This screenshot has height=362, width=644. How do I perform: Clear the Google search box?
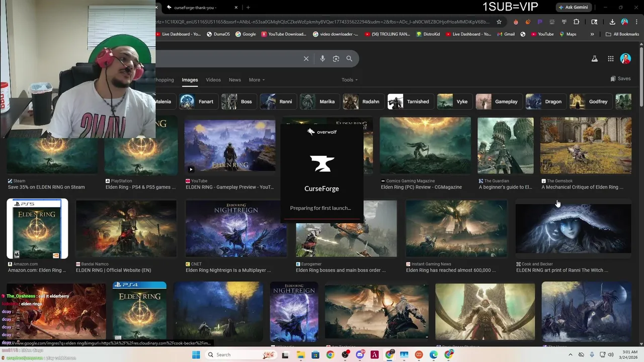point(306,59)
